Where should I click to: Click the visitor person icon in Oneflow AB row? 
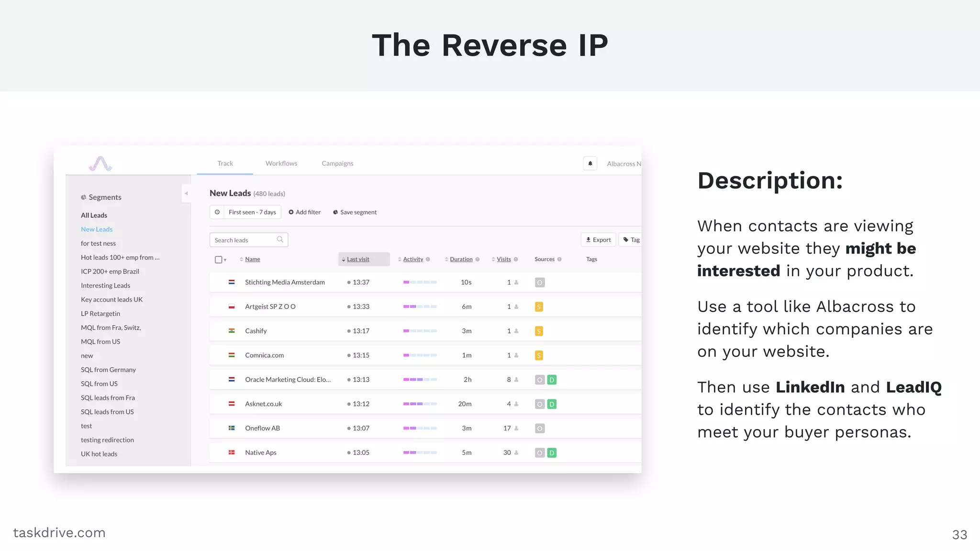click(516, 428)
